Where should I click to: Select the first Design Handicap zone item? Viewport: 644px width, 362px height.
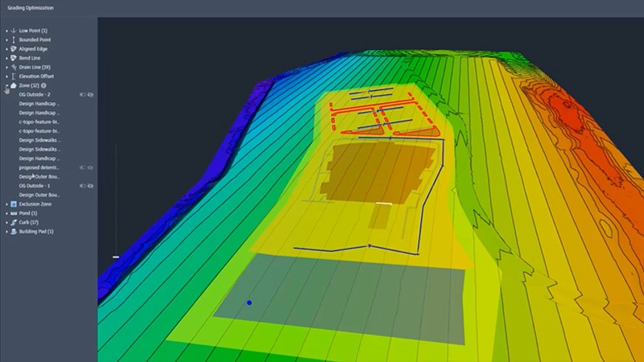(39, 104)
